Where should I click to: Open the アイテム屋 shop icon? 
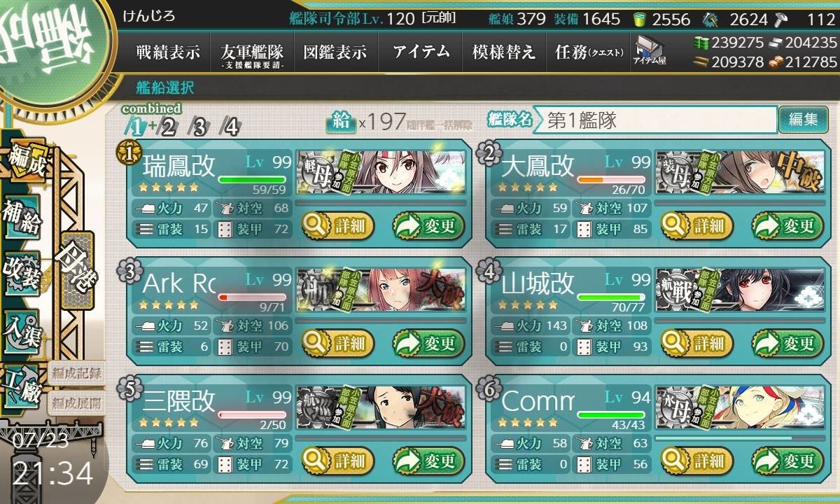click(x=650, y=52)
